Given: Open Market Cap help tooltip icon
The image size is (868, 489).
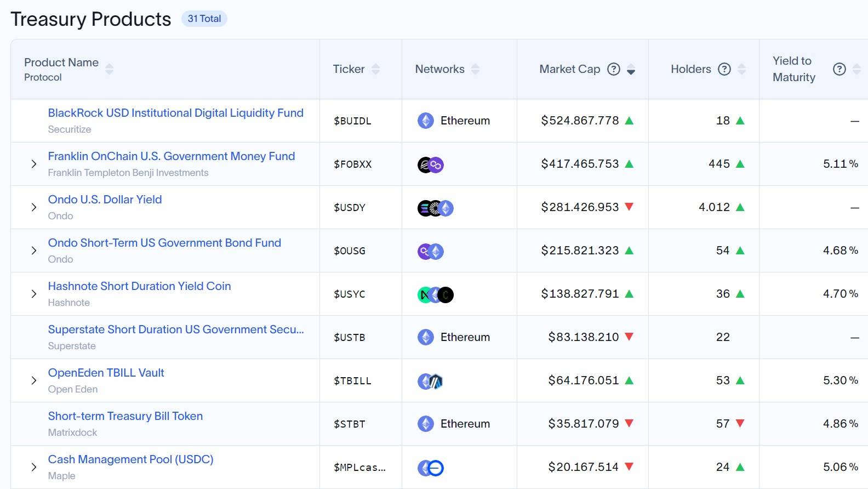Looking at the screenshot, I should point(614,69).
